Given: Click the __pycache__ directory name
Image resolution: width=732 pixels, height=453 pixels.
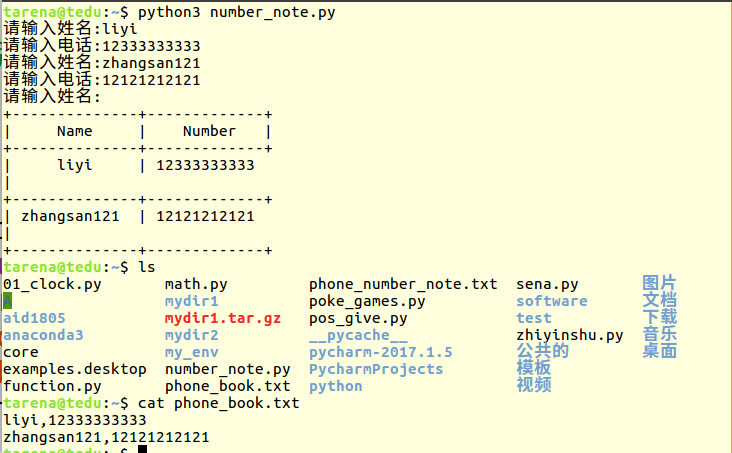Looking at the screenshot, I should [358, 335].
